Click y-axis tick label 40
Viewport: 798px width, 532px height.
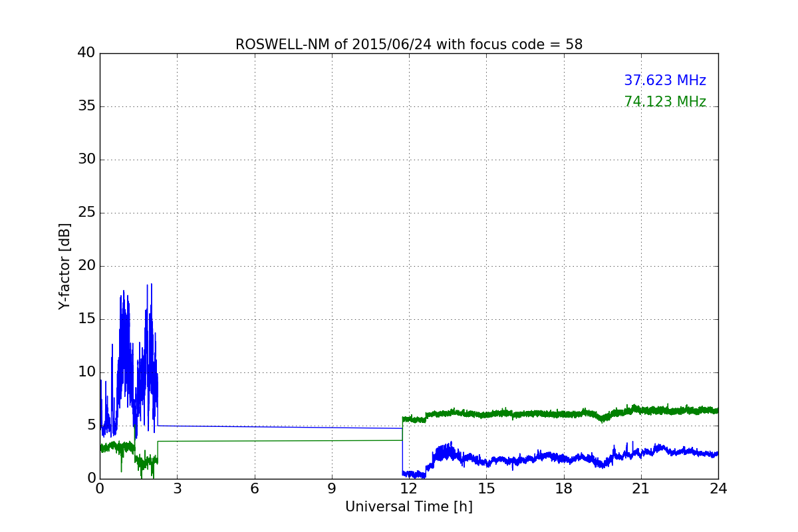click(x=87, y=53)
